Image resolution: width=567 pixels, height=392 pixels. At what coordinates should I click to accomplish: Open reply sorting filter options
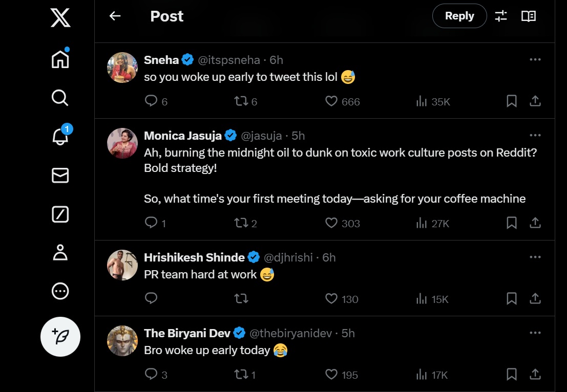pyautogui.click(x=501, y=16)
